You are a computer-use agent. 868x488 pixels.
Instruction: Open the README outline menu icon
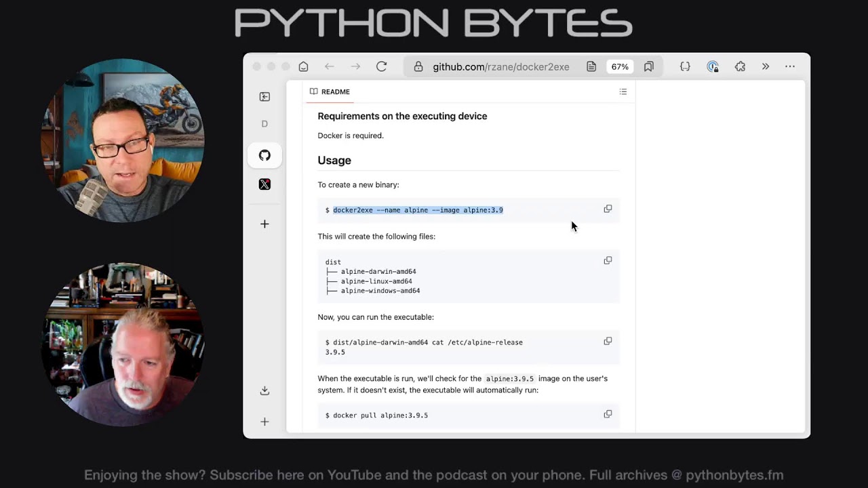[623, 91]
